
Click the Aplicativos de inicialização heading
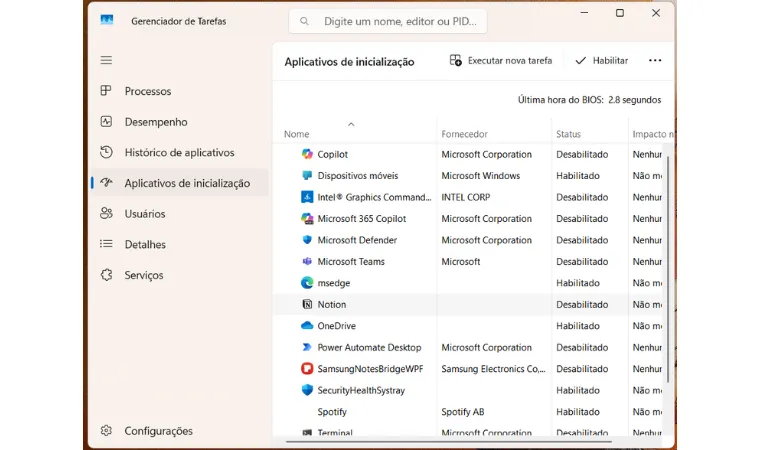click(x=349, y=62)
